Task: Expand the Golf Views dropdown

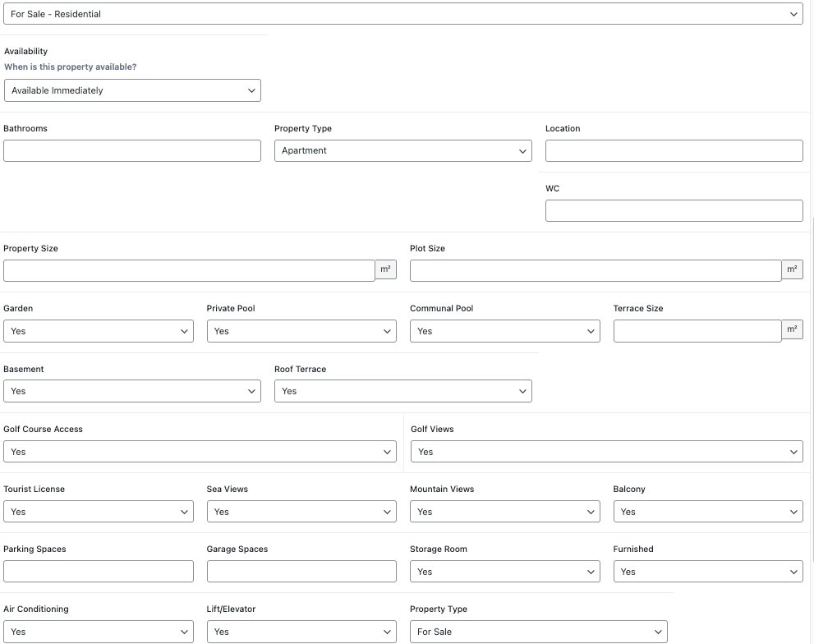Action: click(x=606, y=452)
